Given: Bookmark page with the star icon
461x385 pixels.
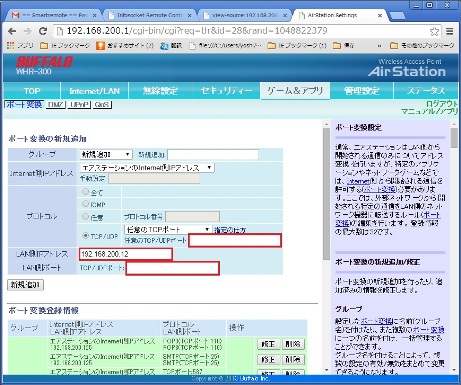Looking at the screenshot, I should tap(434, 31).
